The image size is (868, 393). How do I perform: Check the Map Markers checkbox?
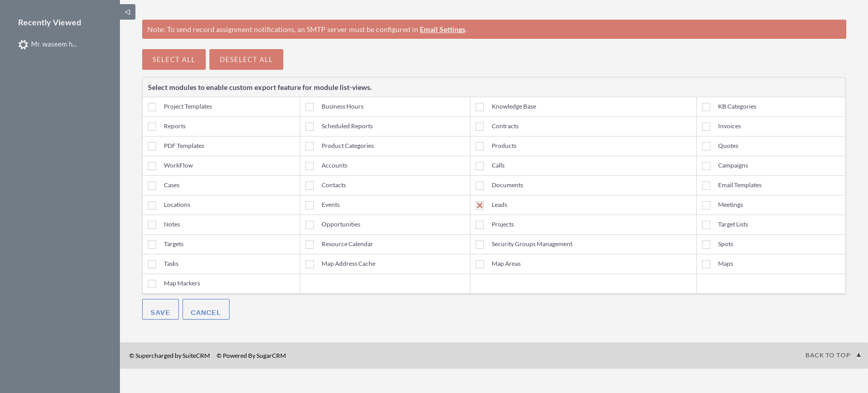click(x=152, y=284)
